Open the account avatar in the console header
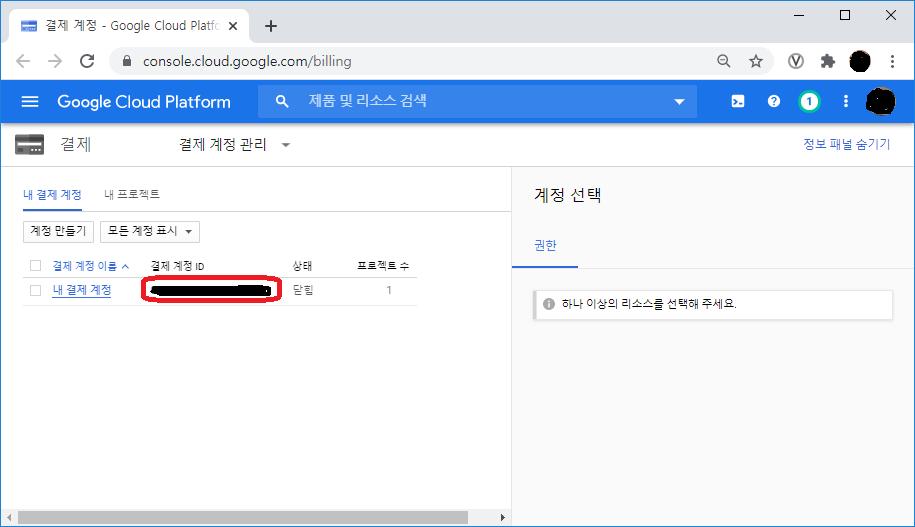Screen dimensions: 915x527 [881, 102]
